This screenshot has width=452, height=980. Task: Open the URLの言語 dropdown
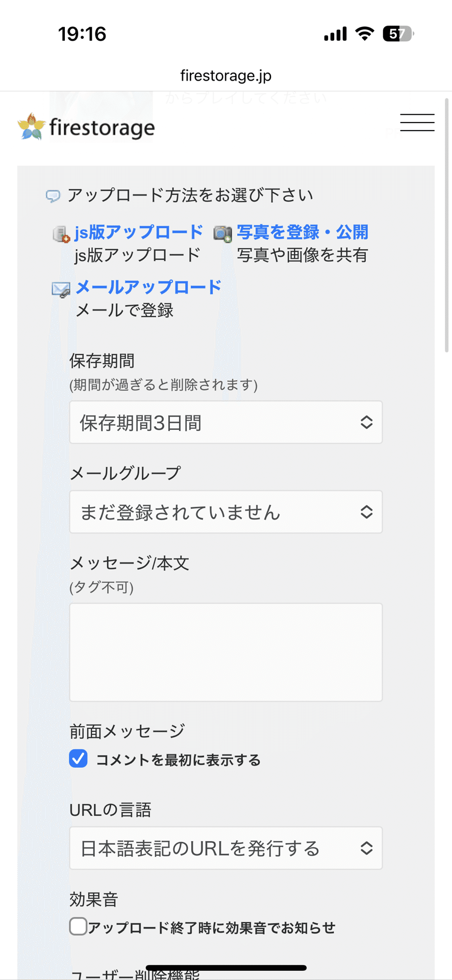coord(226,848)
